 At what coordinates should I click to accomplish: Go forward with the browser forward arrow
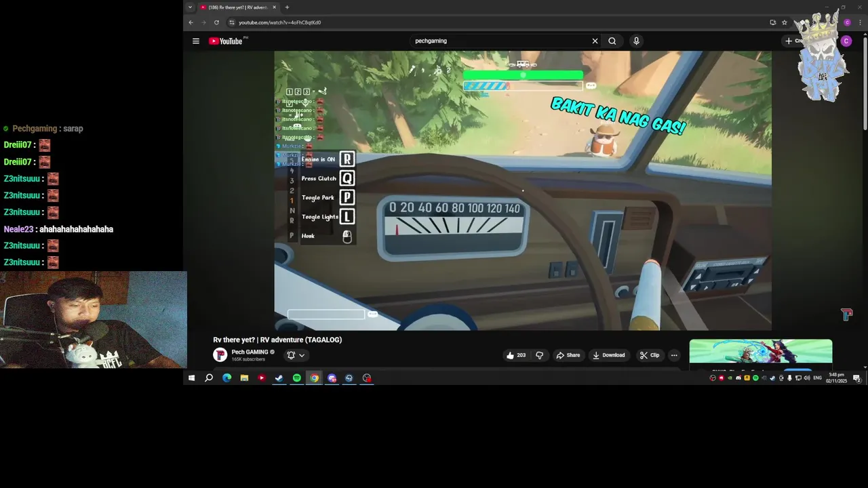tap(203, 22)
